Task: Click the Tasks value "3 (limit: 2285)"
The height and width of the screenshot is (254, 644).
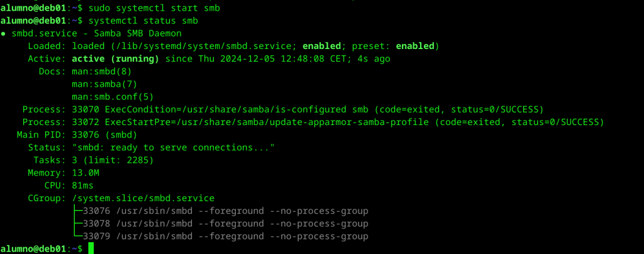Action: click(x=113, y=160)
